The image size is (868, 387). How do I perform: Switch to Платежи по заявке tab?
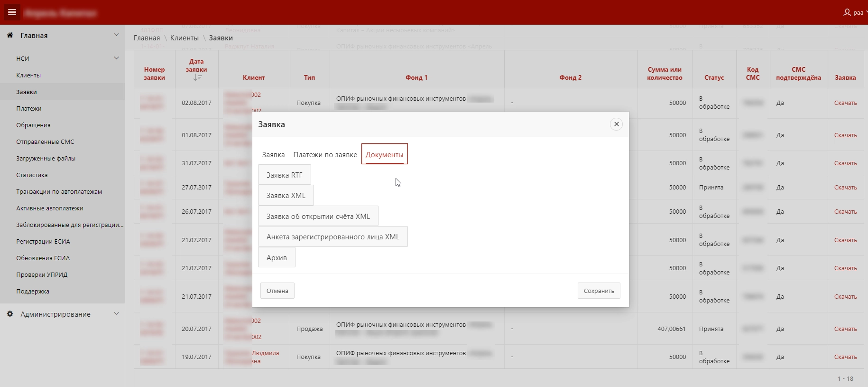[x=325, y=155]
